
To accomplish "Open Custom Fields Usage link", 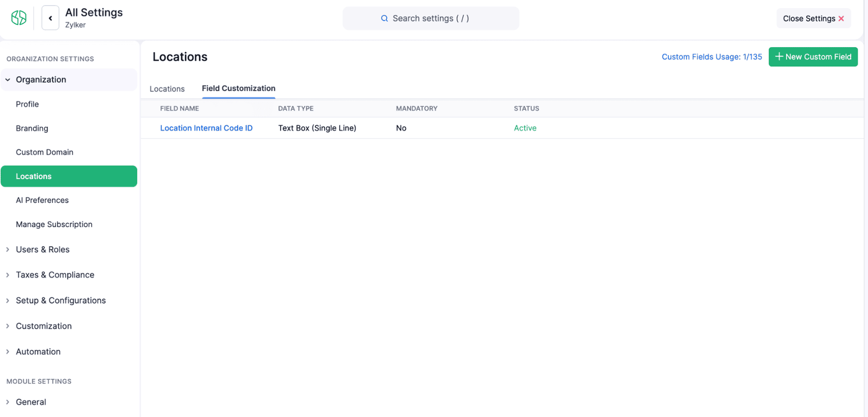I will pos(711,57).
